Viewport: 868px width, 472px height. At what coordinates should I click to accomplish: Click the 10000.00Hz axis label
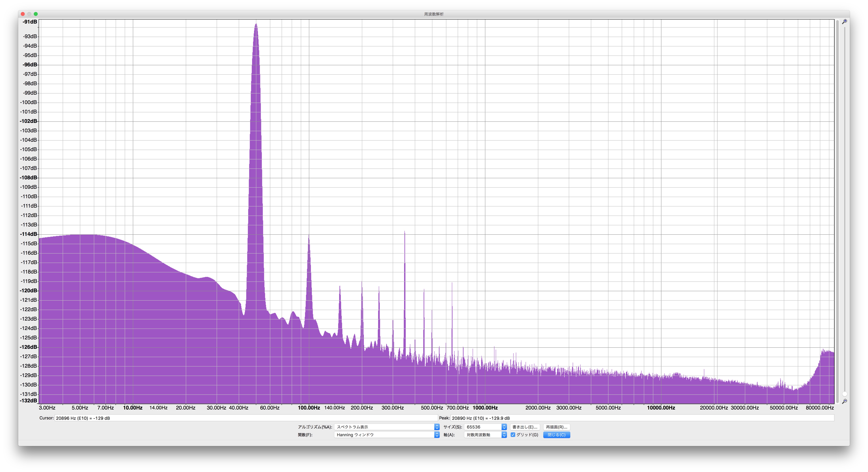(x=661, y=408)
